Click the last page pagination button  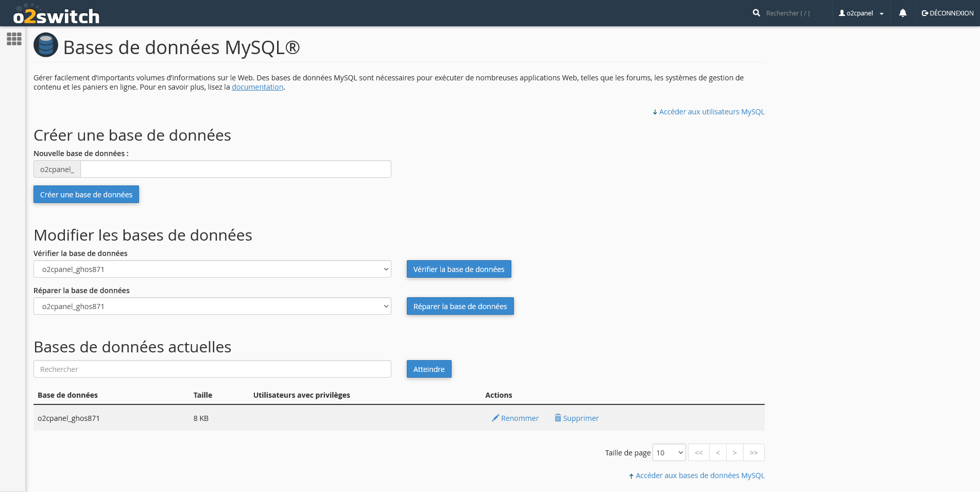tap(753, 452)
